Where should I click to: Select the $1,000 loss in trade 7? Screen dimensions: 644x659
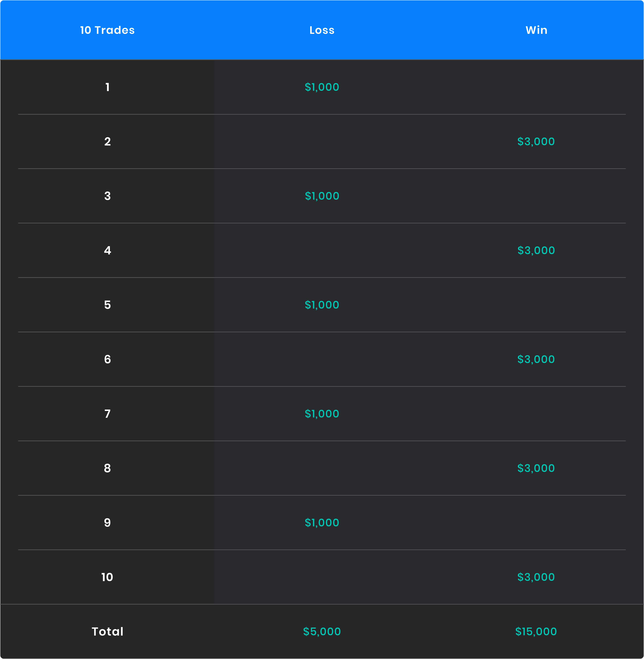point(322,414)
